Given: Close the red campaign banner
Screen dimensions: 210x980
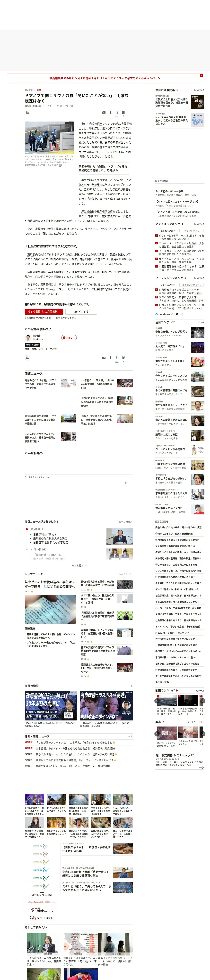Looking at the screenshot, I should tap(201, 75).
